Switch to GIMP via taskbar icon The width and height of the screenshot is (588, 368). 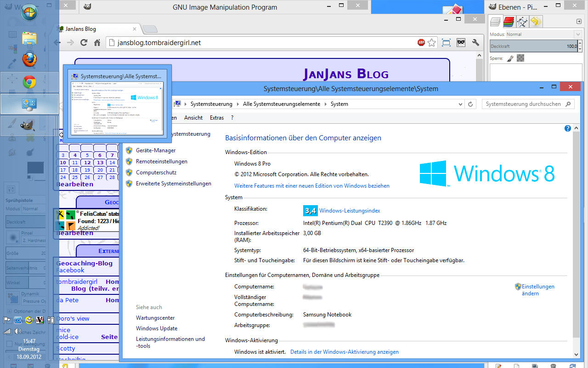coord(29,125)
